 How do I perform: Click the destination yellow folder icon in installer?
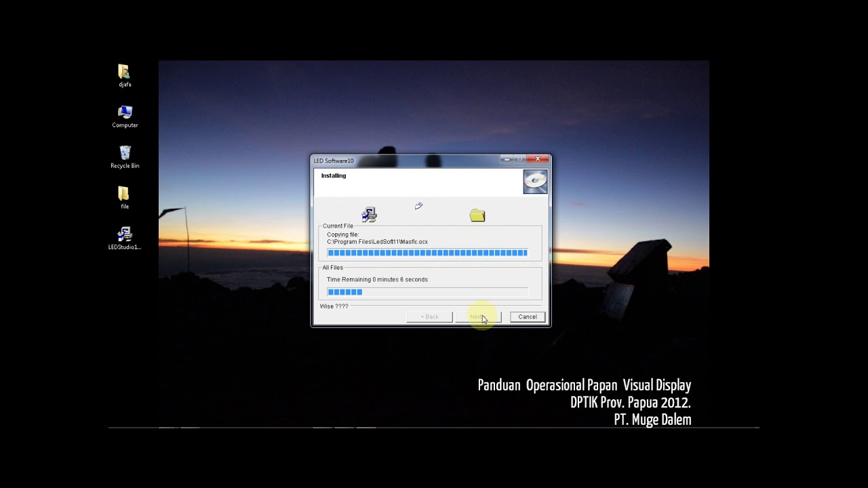point(477,216)
